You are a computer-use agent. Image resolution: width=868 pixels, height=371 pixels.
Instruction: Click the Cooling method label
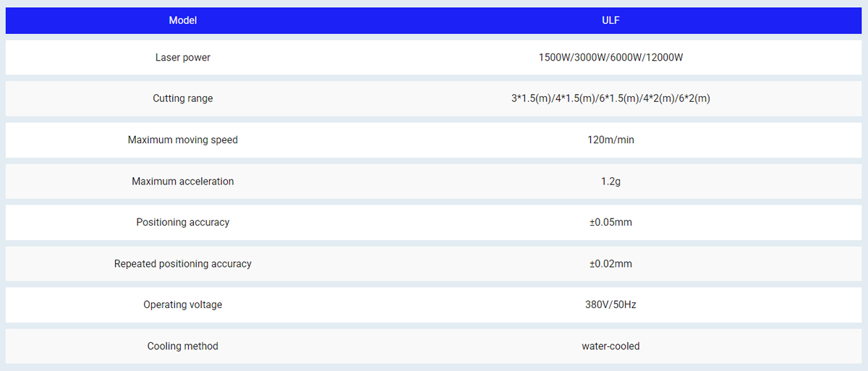coord(182,346)
